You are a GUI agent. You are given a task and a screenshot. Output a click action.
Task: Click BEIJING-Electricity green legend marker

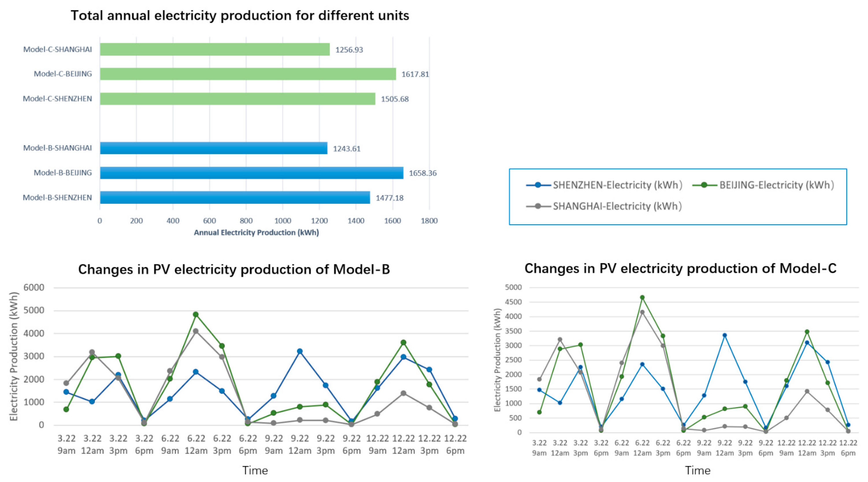click(704, 185)
